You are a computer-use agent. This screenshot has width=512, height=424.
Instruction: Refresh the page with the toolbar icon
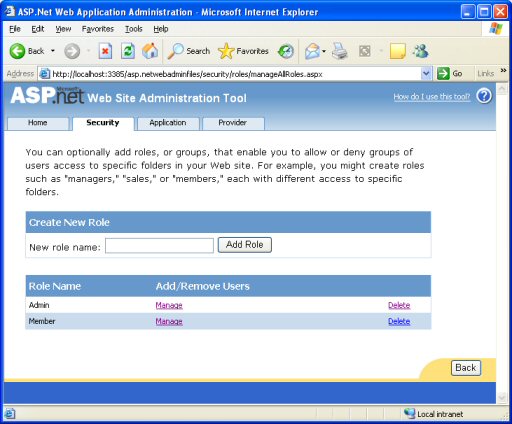(128, 51)
